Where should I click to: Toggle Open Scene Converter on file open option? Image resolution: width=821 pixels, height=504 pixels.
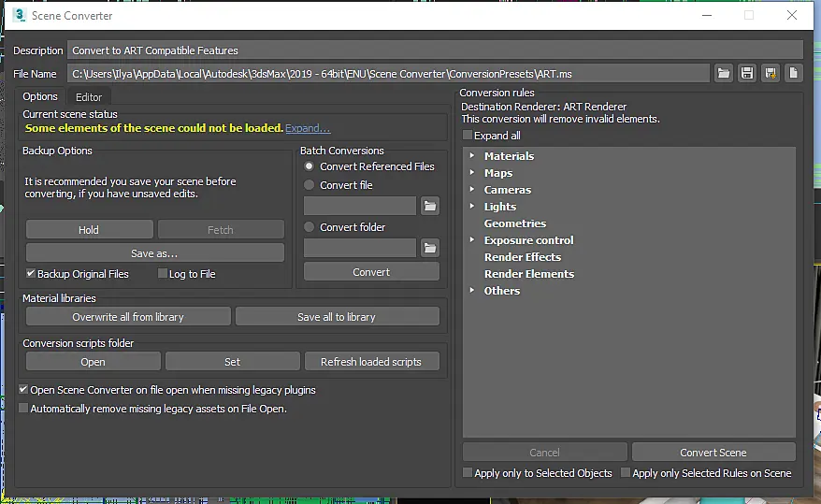click(x=23, y=389)
